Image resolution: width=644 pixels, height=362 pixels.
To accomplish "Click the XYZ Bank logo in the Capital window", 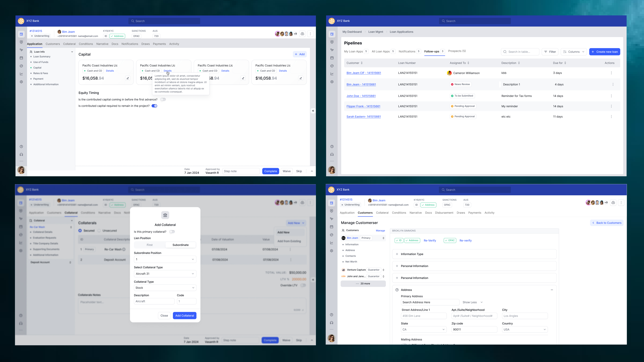I will 21,21.
